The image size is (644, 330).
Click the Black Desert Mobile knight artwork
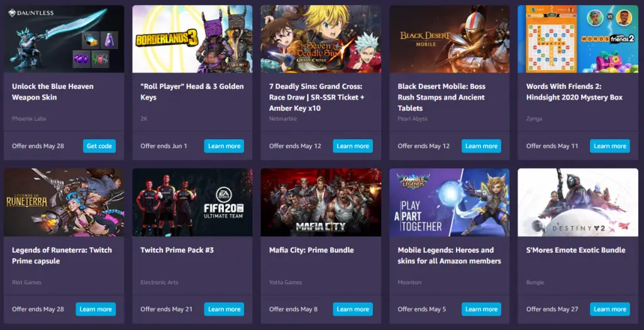449,39
